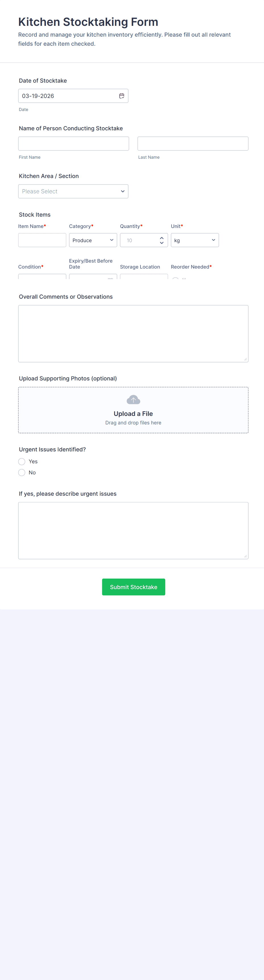Click the Date of Stocktake input field

tap(68, 96)
